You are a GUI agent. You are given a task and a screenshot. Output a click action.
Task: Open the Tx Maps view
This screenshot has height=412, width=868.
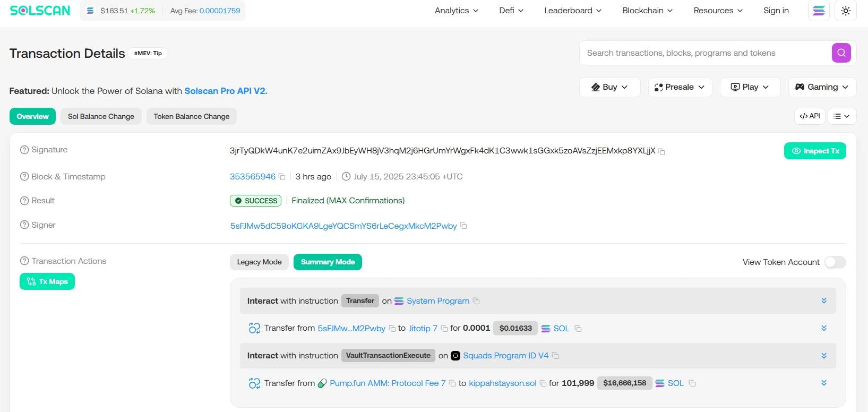click(x=47, y=281)
